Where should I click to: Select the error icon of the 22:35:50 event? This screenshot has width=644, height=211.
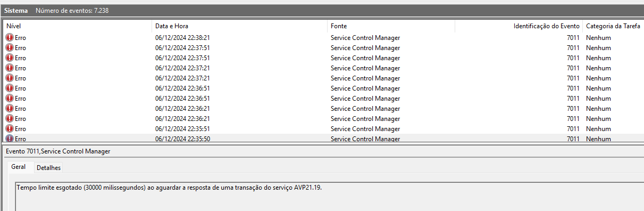pos(10,139)
